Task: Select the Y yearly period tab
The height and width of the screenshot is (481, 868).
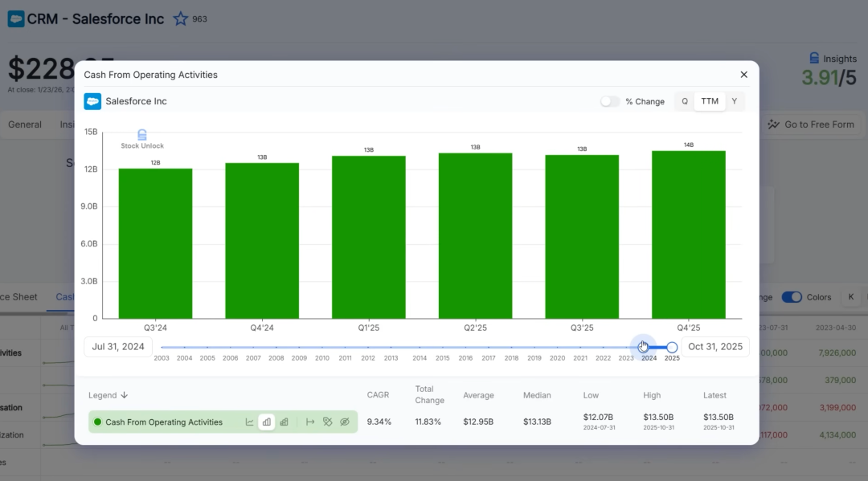Action: (734, 101)
